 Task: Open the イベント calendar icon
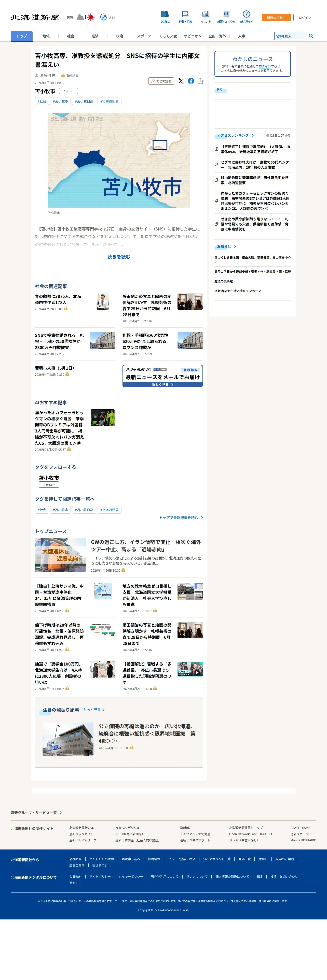[x=206, y=15]
